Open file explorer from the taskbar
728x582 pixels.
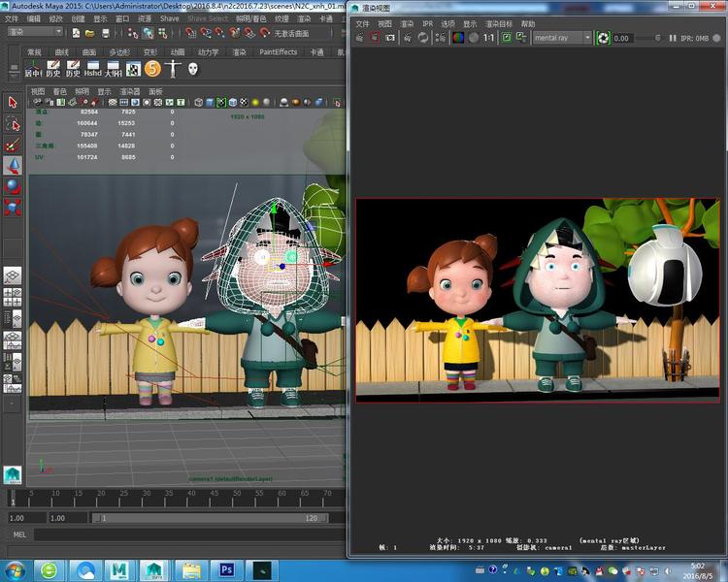[x=191, y=570]
